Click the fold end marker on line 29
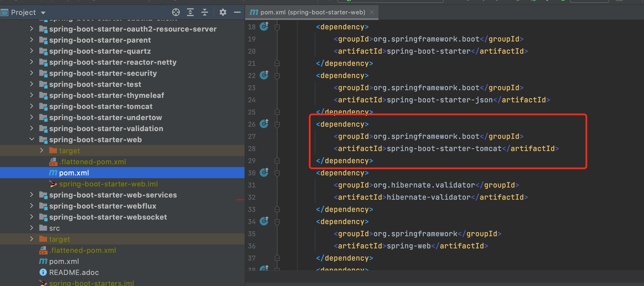 [277, 161]
